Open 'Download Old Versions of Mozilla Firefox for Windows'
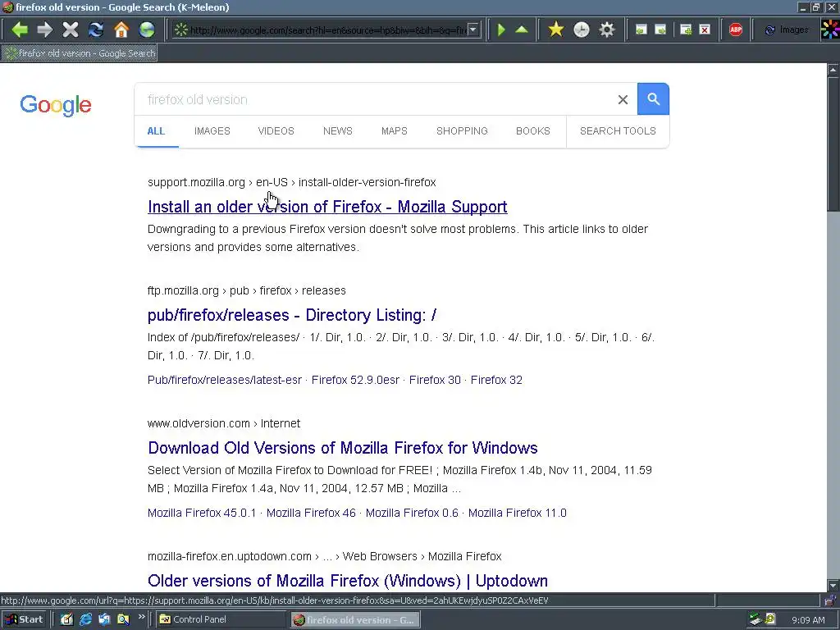This screenshot has height=630, width=840. click(343, 448)
